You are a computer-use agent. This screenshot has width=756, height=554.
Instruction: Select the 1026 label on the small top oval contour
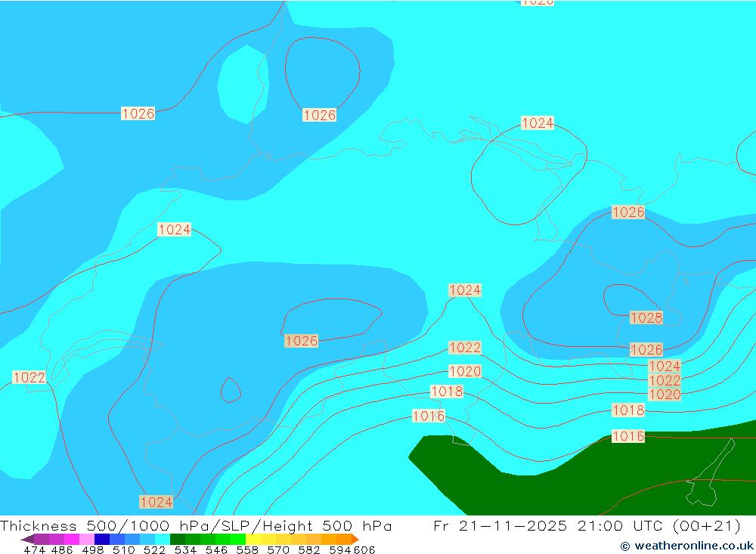pos(320,116)
